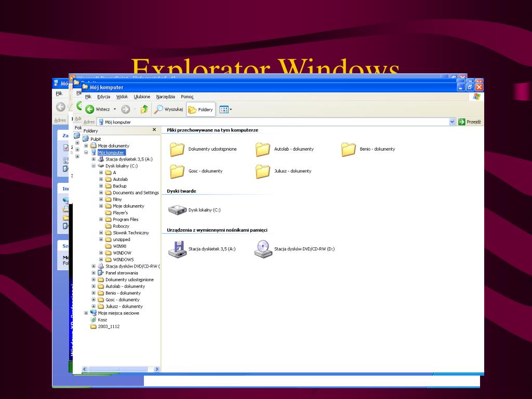
Task: Open the Ulubione menu
Action: [142, 97]
